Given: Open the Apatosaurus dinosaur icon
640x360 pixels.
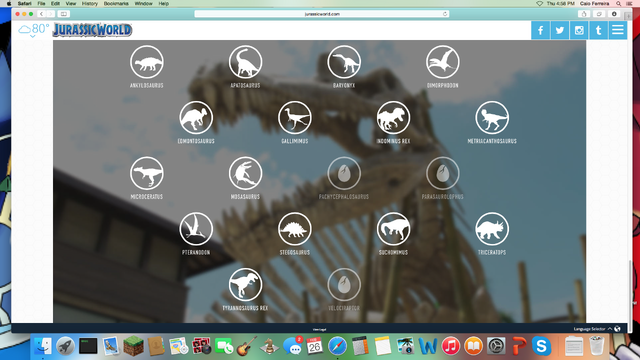Looking at the screenshot, I should 245,62.
